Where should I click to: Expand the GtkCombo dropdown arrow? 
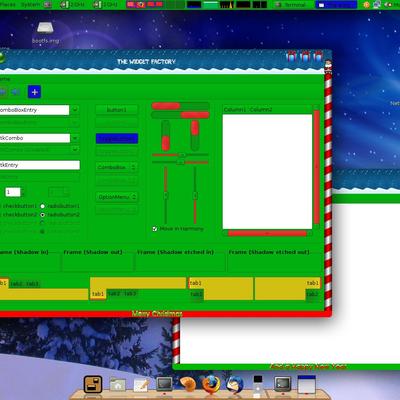tap(75, 138)
